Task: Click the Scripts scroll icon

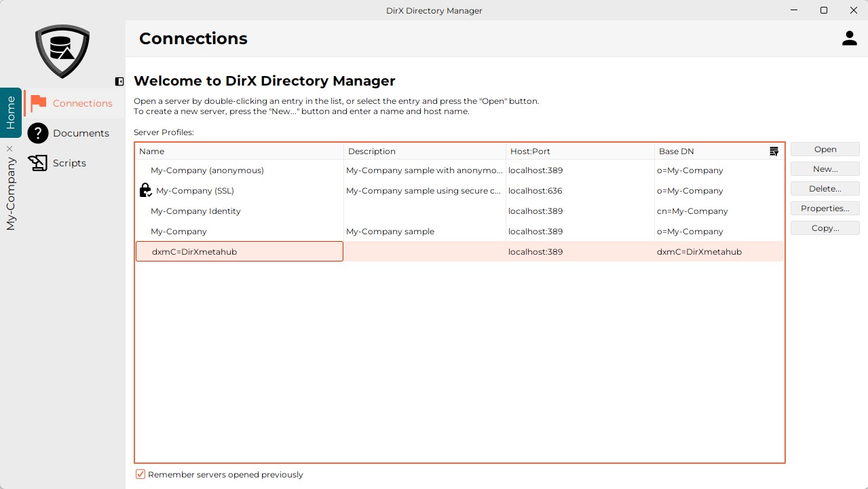Action: [38, 163]
